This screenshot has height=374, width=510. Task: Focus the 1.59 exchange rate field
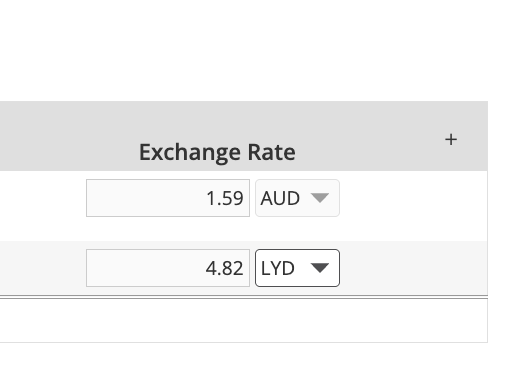coord(168,198)
